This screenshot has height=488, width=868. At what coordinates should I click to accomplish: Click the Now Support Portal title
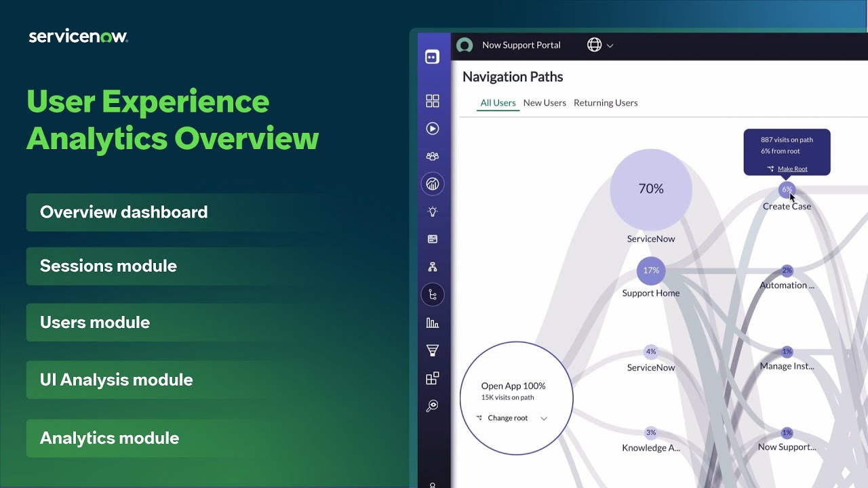pyautogui.click(x=521, y=45)
